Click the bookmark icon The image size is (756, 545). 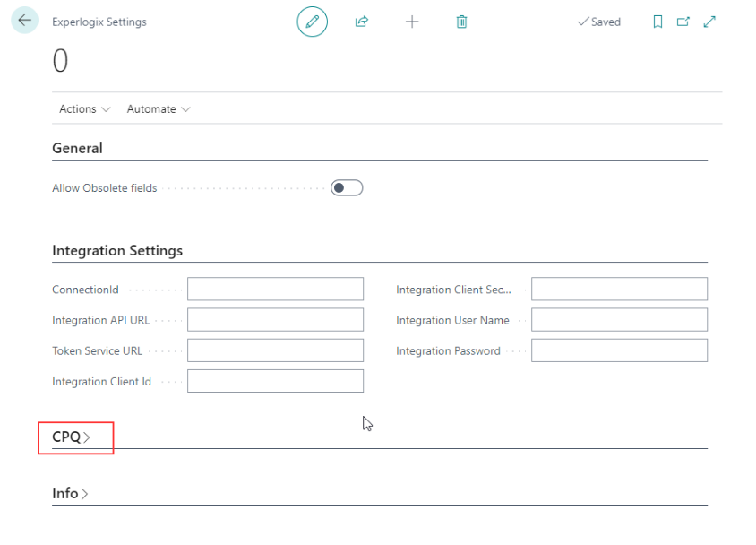tap(657, 22)
